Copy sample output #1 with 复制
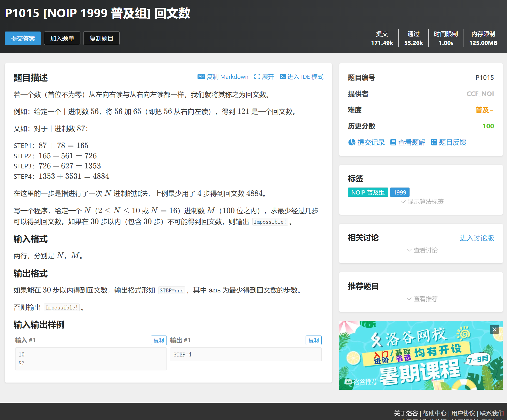Viewport: 507px width, 420px height. 313,340
